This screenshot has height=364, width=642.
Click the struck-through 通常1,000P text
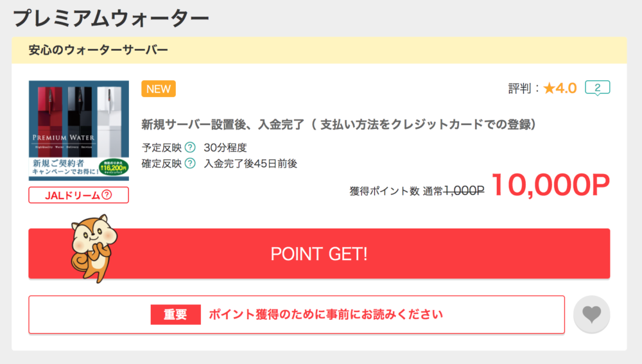click(453, 191)
